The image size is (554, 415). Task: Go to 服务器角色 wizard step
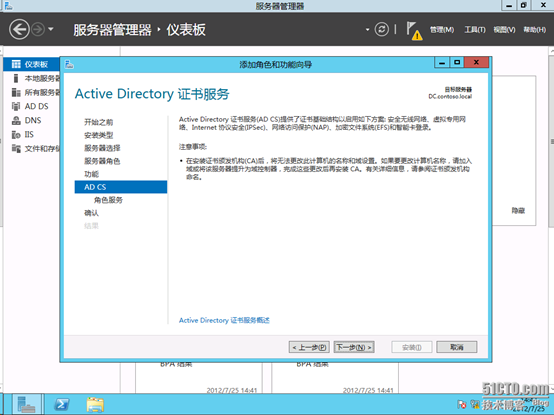[x=102, y=161]
